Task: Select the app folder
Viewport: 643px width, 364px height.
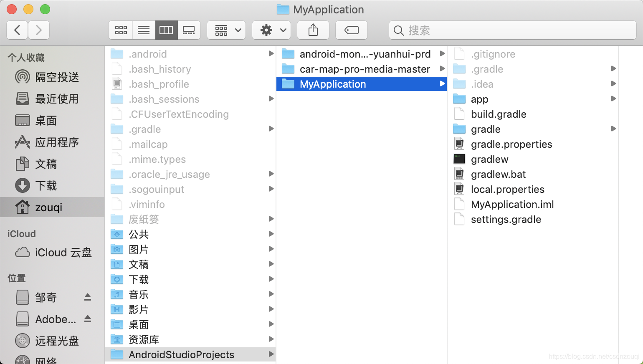Action: [x=534, y=99]
